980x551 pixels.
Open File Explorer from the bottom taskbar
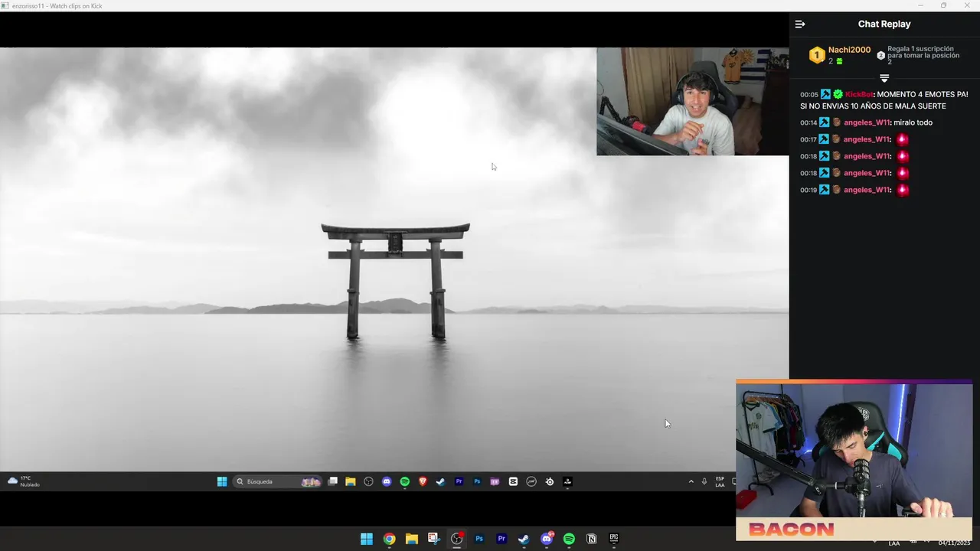pyautogui.click(x=411, y=539)
